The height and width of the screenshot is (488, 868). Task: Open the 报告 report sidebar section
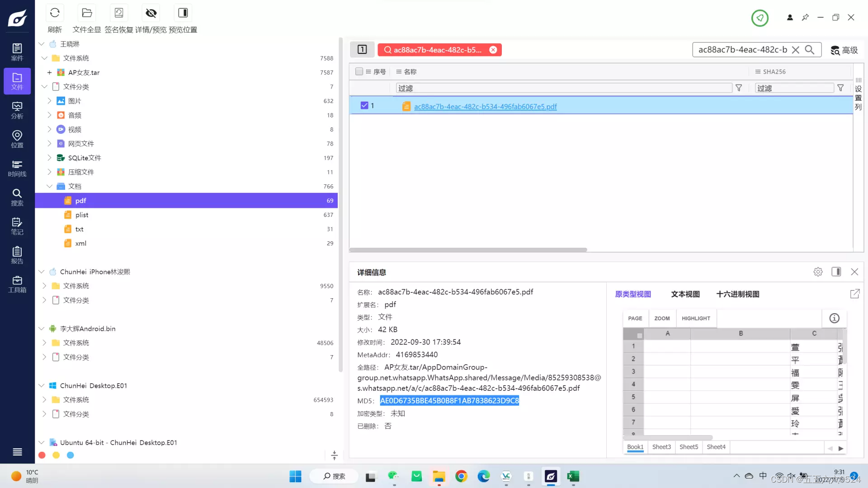point(17,255)
